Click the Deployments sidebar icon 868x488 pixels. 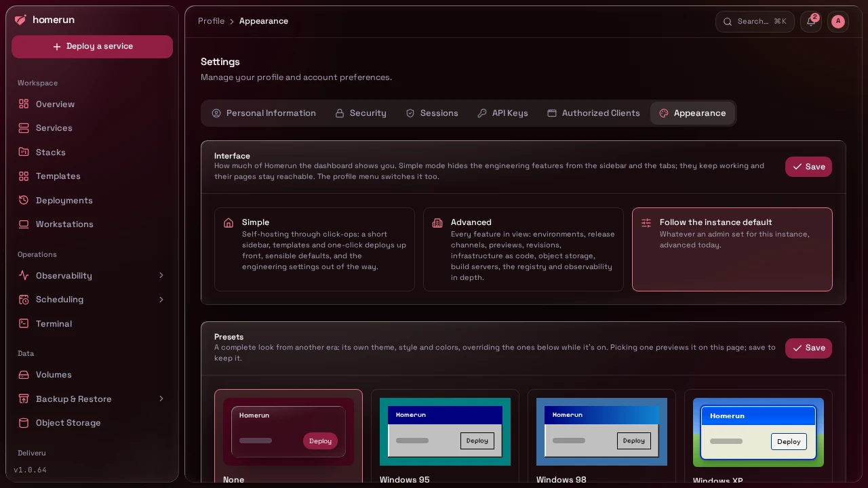click(24, 200)
